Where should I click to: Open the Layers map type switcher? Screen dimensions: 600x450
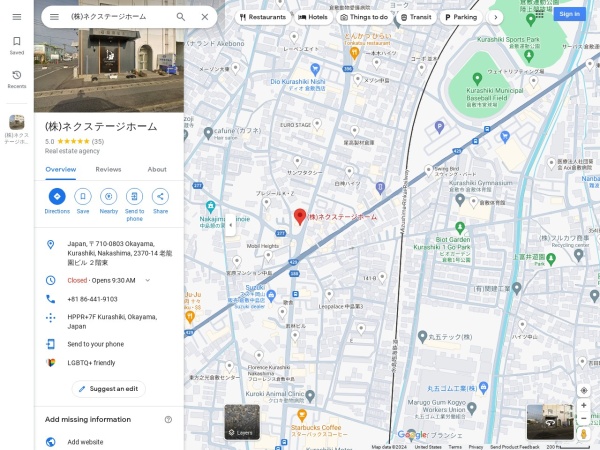click(242, 422)
